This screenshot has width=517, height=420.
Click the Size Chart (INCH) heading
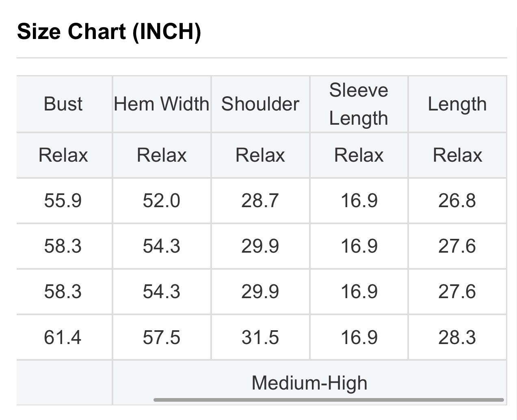[x=109, y=31]
